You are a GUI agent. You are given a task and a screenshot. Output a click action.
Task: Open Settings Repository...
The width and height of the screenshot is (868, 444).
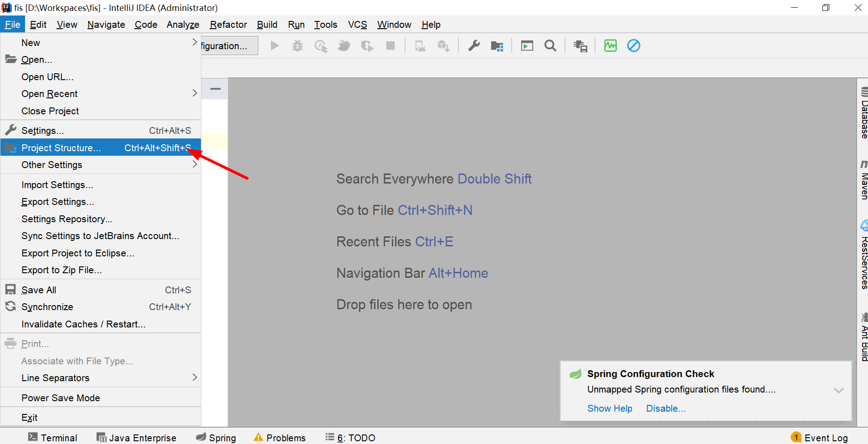(x=101, y=219)
